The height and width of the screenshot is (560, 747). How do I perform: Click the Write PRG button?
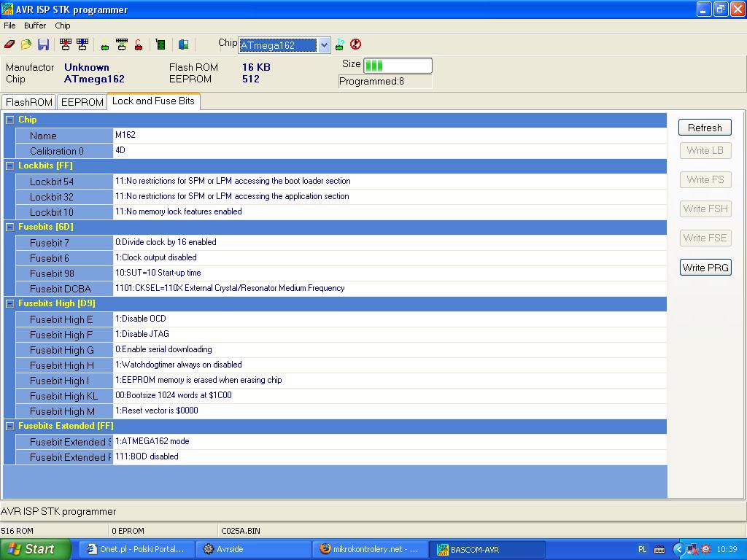pyautogui.click(x=705, y=268)
